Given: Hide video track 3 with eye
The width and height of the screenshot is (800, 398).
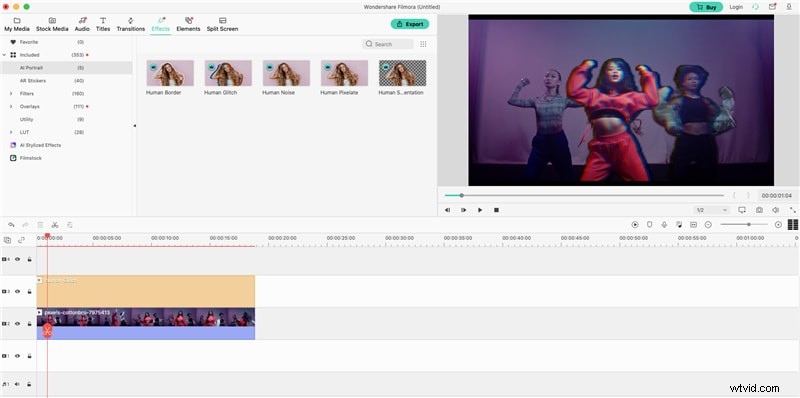Looking at the screenshot, I should pyautogui.click(x=17, y=292).
